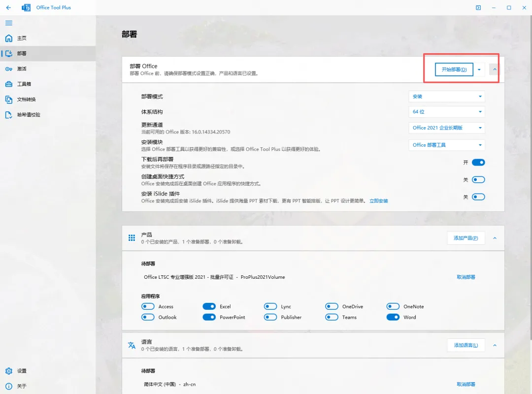The height and width of the screenshot is (394, 532).
Task: Open the 部署模式 dropdown showing 安装
Action: 447,97
